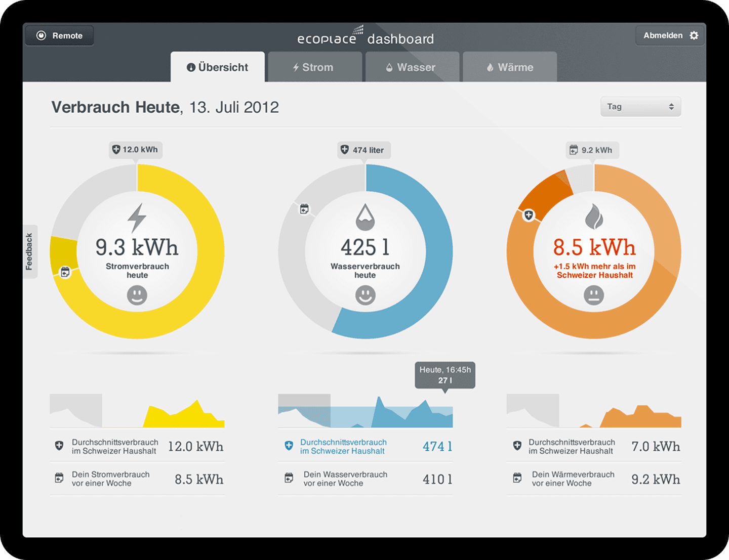Click the Swiss shield marker on heat ring
This screenshot has height=560, width=729.
(529, 216)
